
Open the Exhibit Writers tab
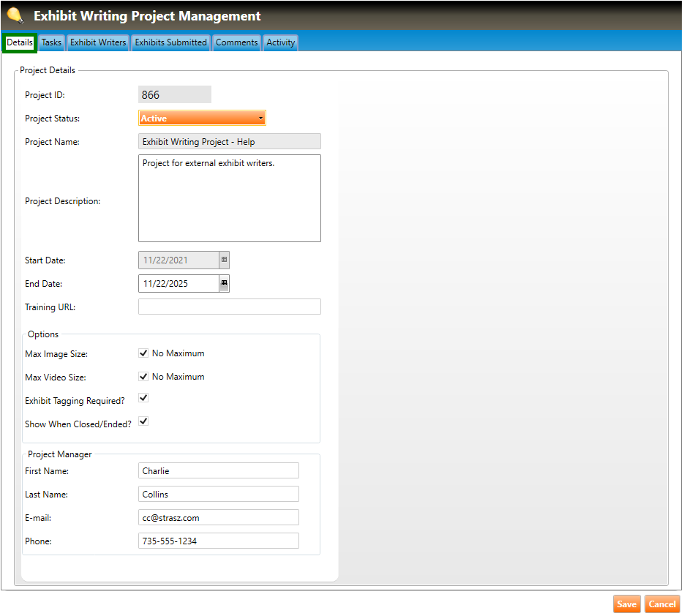coord(98,42)
